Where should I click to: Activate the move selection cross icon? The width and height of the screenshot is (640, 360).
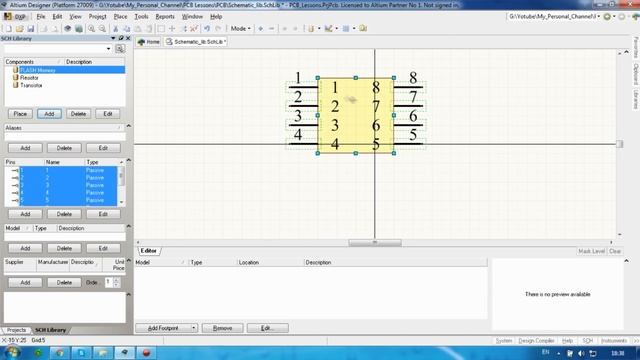click(172, 29)
